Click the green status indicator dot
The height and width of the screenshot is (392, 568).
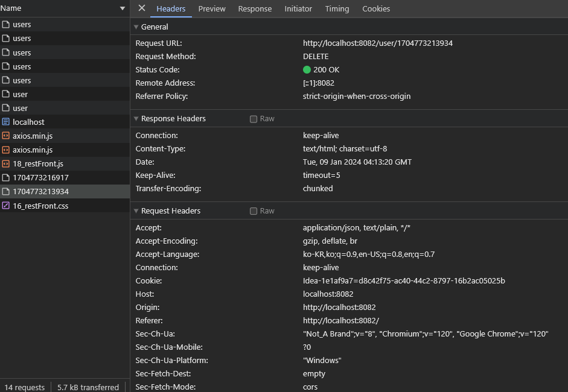point(307,69)
